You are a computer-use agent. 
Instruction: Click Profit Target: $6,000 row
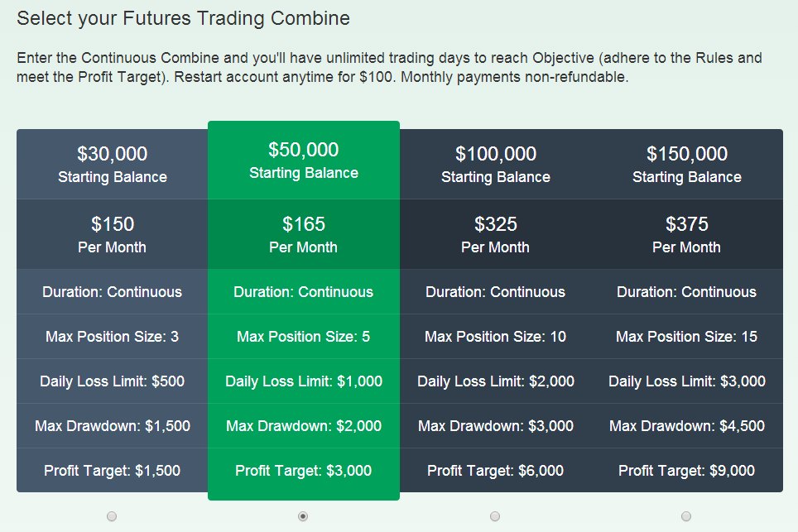click(x=496, y=471)
